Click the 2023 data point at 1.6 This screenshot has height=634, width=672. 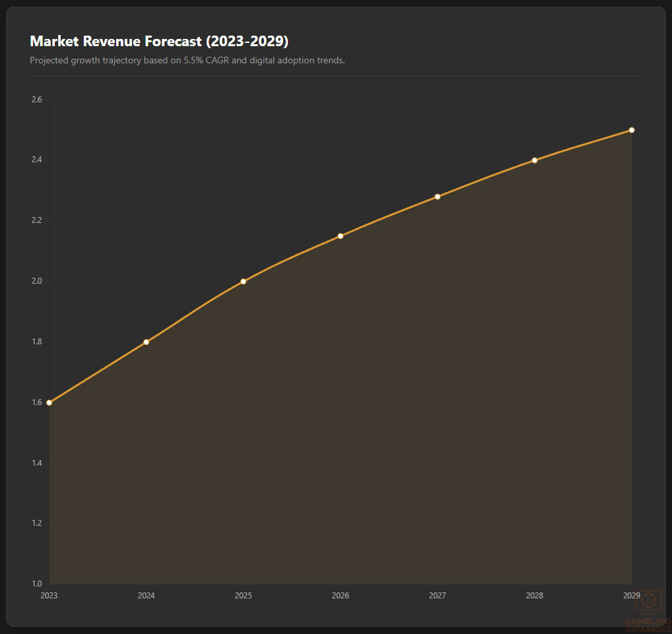click(x=49, y=402)
